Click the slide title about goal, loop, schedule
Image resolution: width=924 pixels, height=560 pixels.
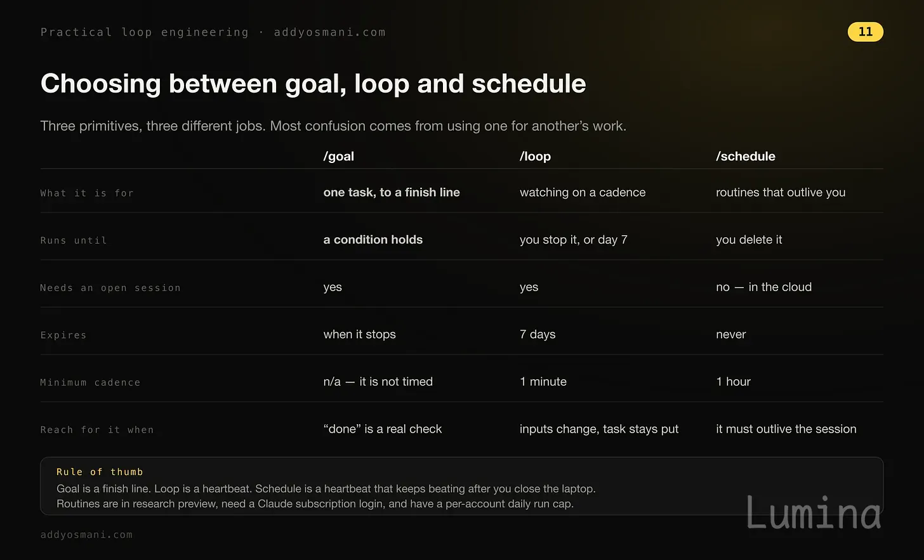point(313,84)
